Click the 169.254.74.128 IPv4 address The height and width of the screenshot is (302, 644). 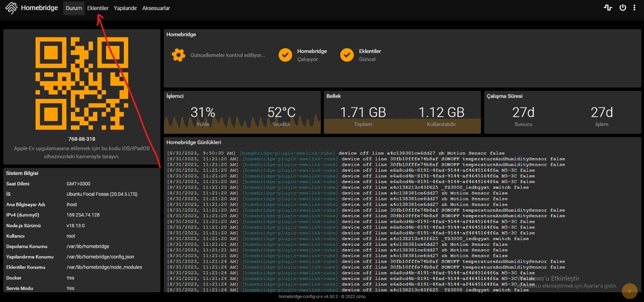83,215
